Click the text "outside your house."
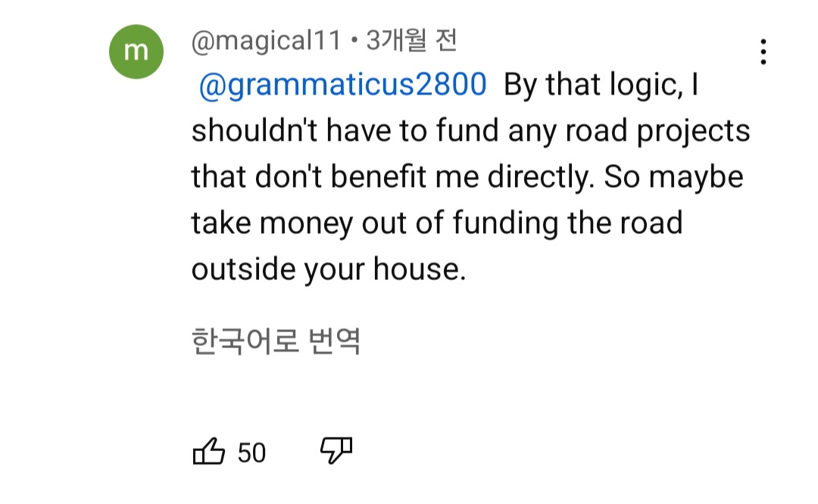The width and height of the screenshot is (818, 504). click(x=328, y=269)
